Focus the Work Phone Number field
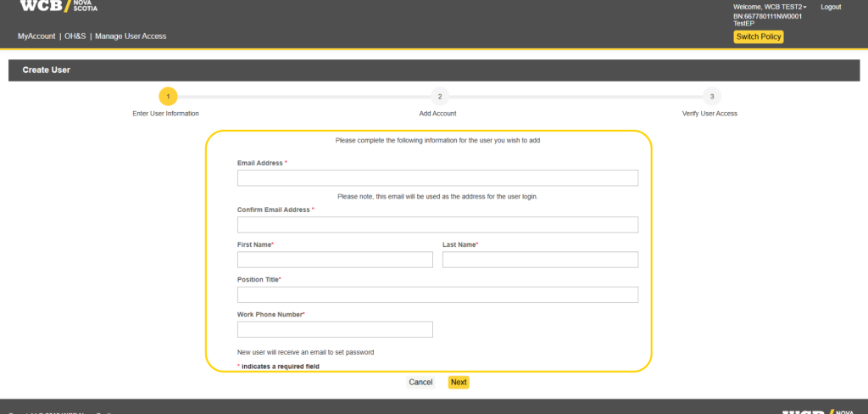 point(335,329)
